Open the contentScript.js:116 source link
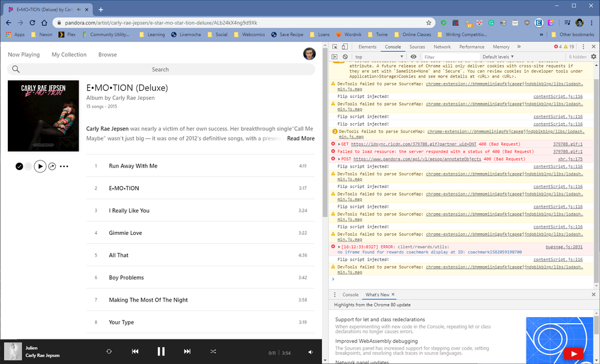This screenshot has height=364, width=600. coord(558,96)
